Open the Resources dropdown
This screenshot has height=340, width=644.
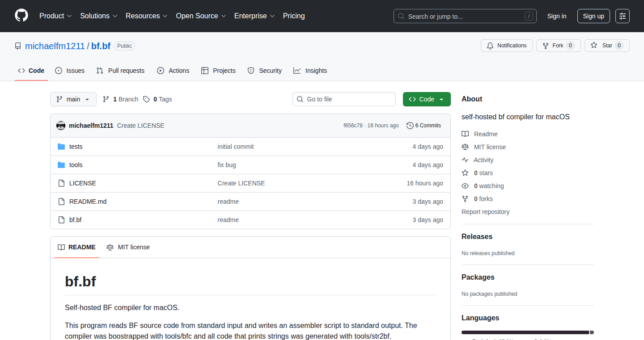coord(147,16)
